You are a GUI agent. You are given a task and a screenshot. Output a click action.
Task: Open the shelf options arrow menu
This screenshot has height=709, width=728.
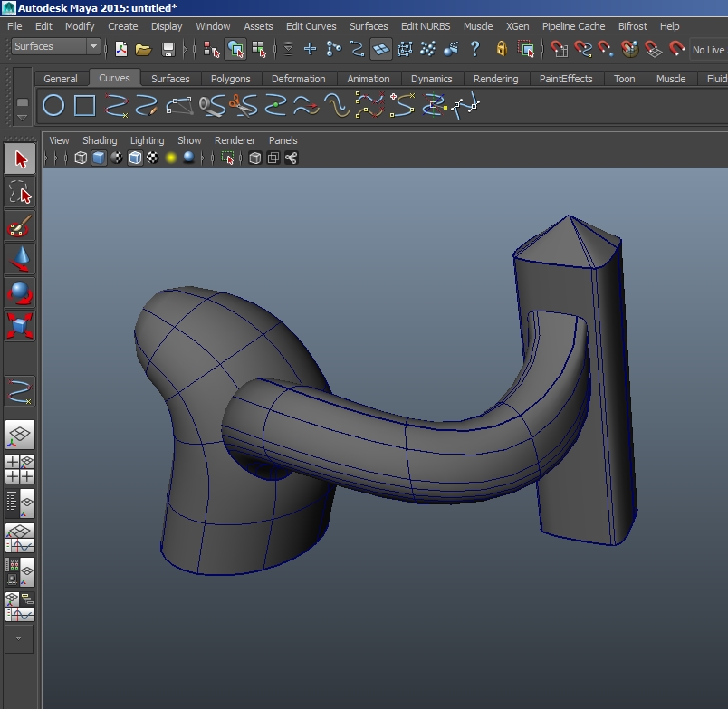coord(22,117)
